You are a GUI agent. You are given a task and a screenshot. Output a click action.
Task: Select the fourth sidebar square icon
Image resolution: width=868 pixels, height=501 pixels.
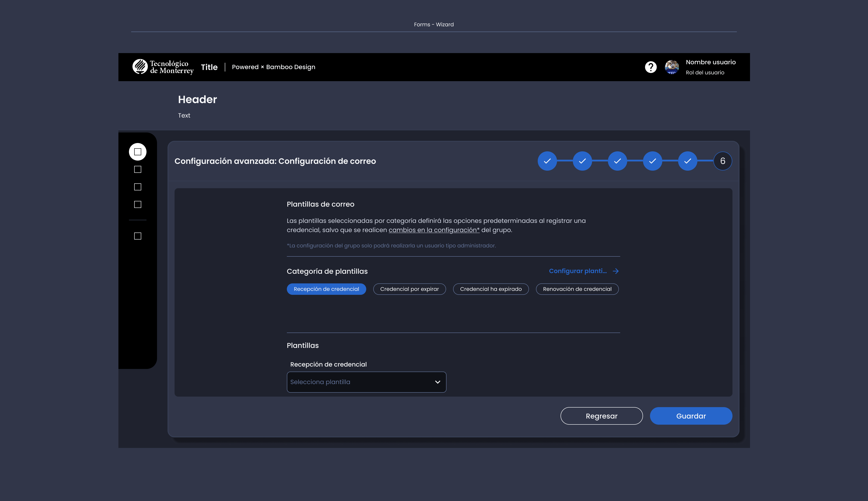(138, 204)
